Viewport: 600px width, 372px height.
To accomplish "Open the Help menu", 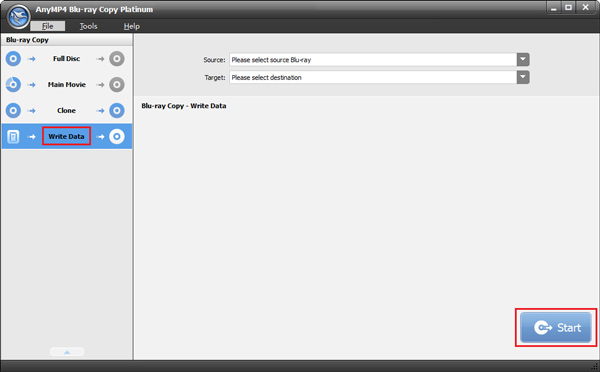I will 132,26.
